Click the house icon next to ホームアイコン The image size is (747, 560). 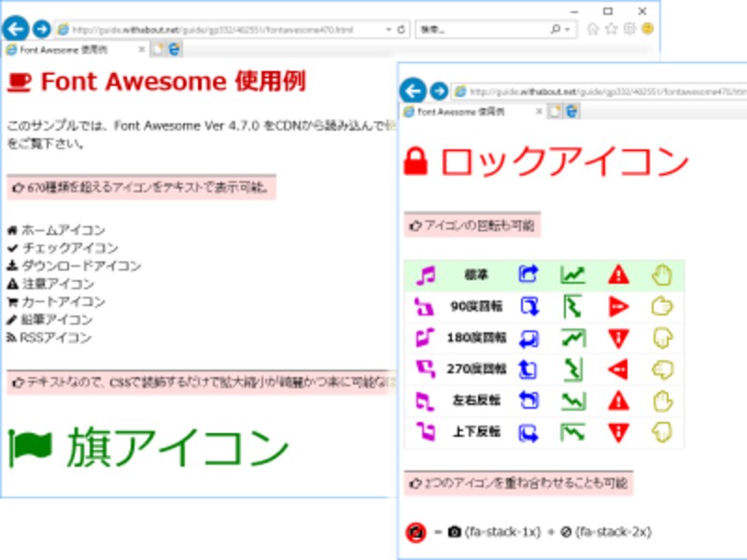12,231
